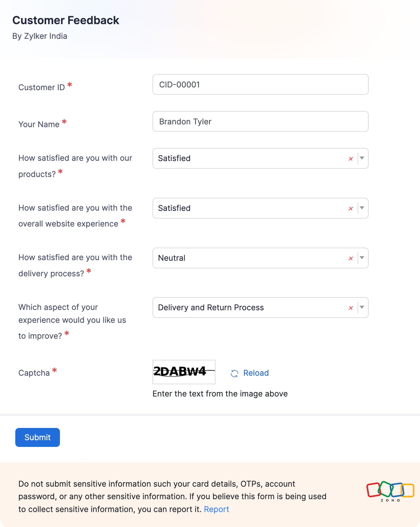
Task: Expand the website experience dropdown arrow
Action: click(362, 208)
